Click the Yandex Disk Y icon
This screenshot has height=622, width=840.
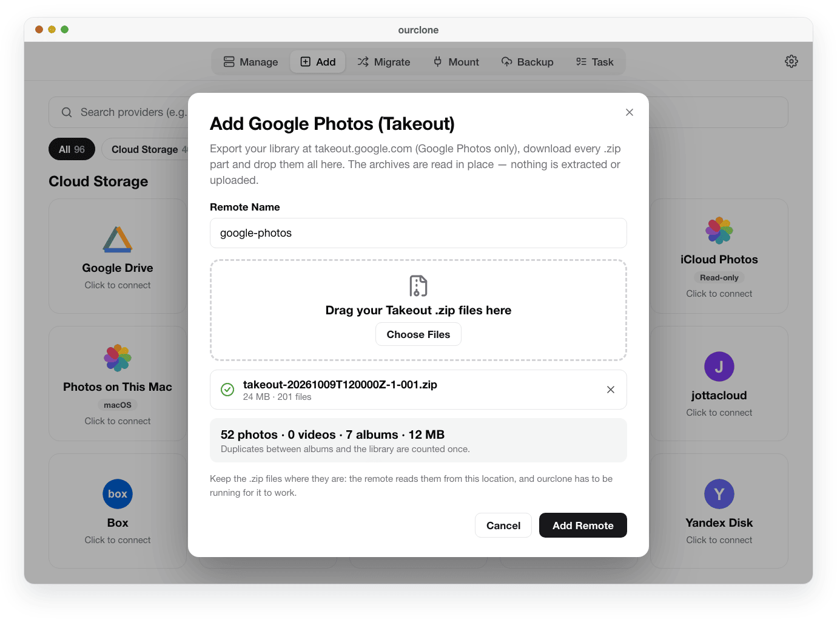(719, 494)
